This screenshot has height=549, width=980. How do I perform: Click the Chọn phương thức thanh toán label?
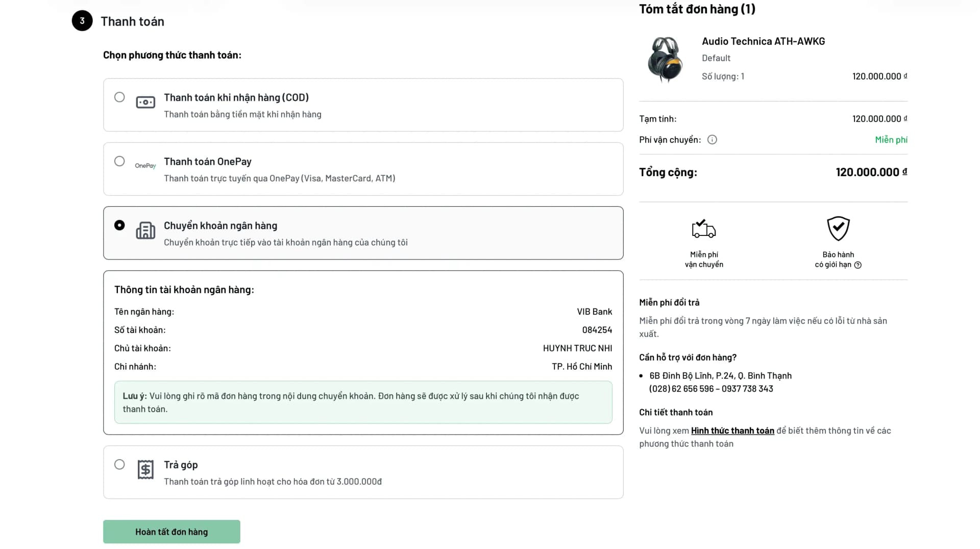(172, 55)
